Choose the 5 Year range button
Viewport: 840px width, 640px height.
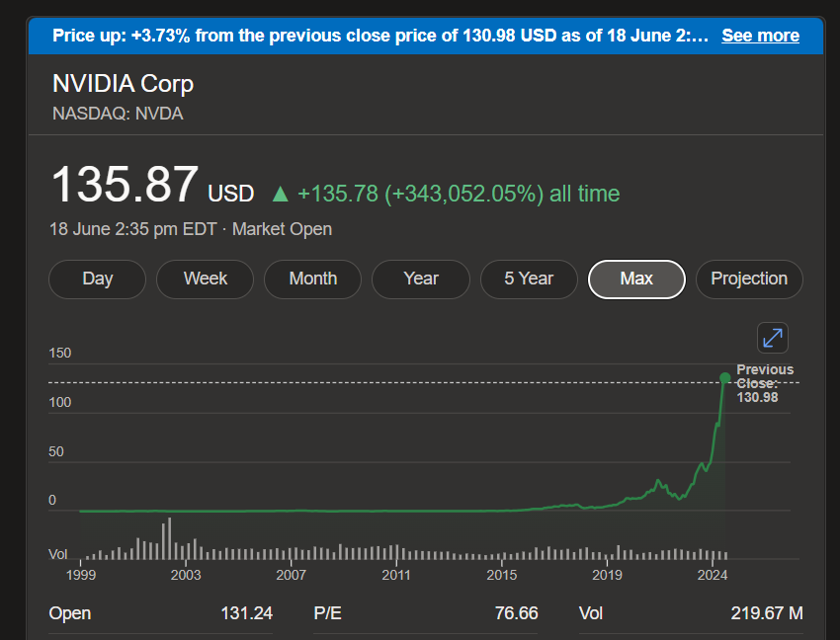click(529, 280)
